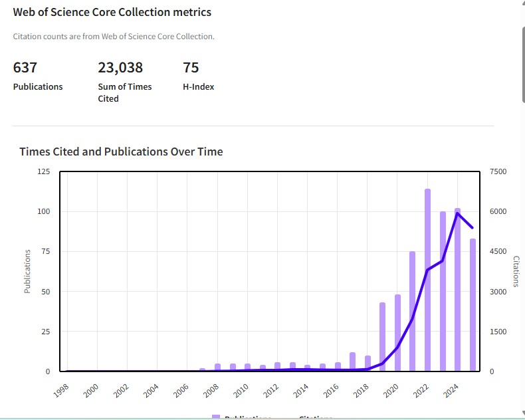Click the 23,038 Sum of Times Cited value
Screen dimensions: 525x420
(120, 68)
